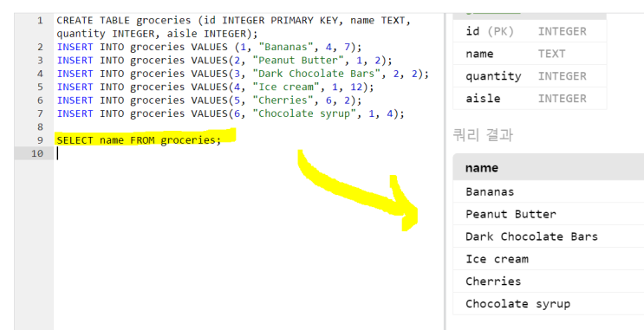Click line number 1 in gutter
The image size is (644, 330).
40,21
